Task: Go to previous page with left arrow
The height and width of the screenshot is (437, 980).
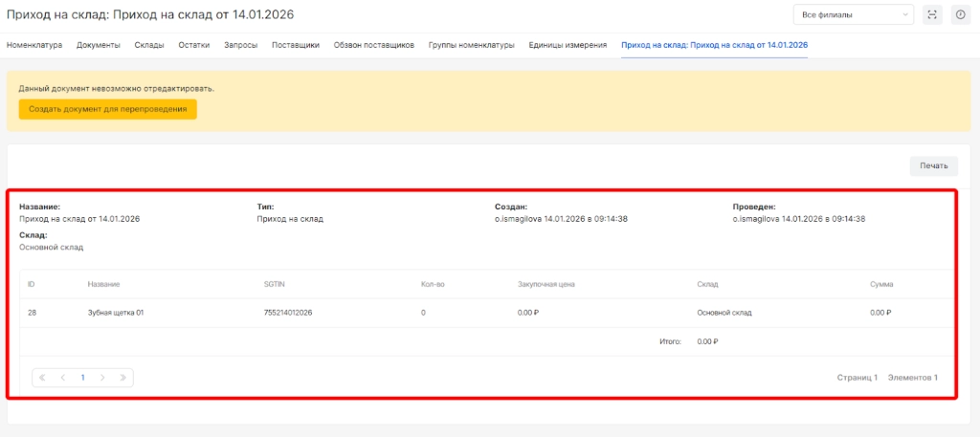Action: point(62,378)
